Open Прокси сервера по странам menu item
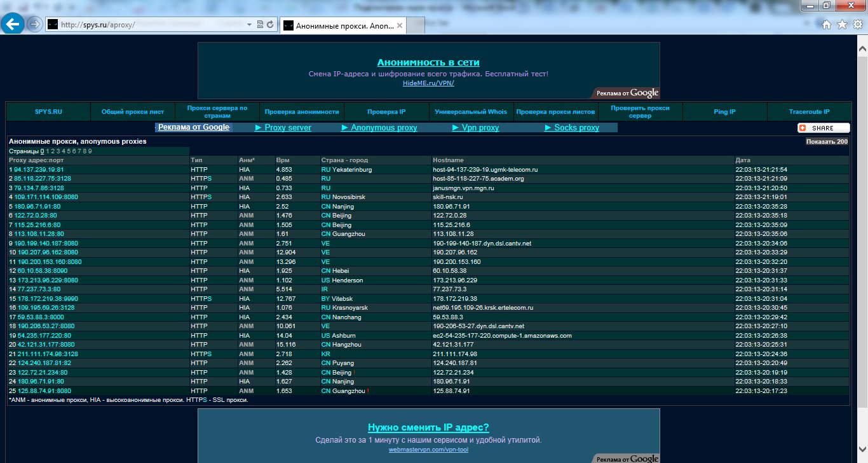868x463 pixels. coord(217,112)
